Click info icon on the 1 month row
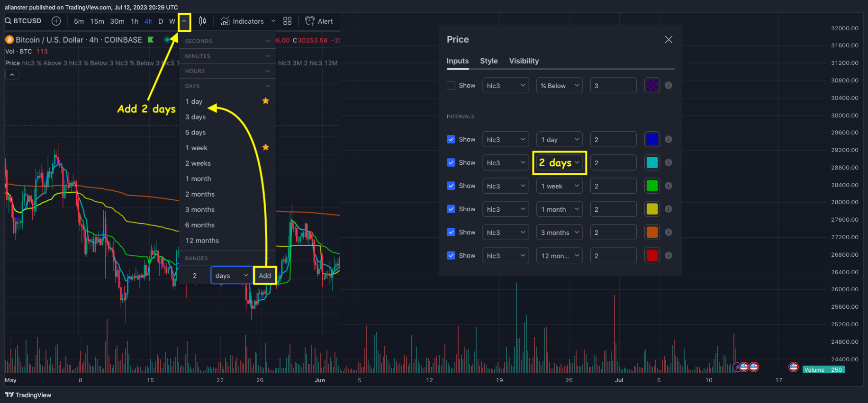868x403 pixels. pos(668,209)
